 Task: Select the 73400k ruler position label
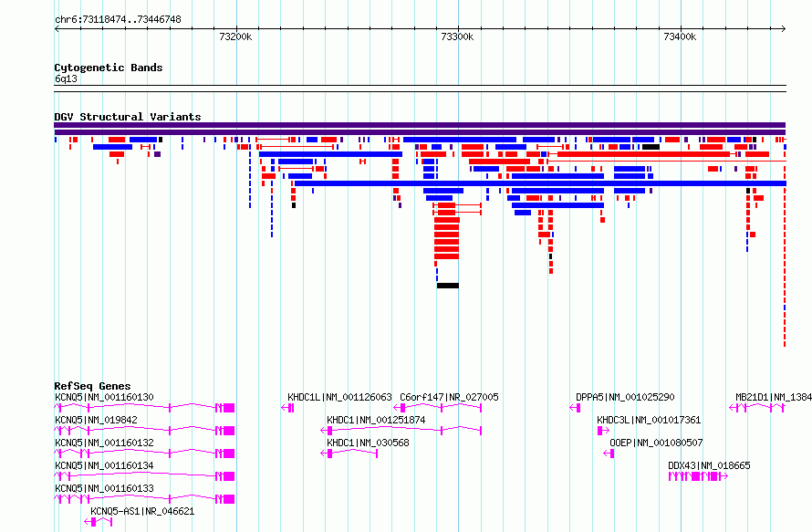pos(680,37)
